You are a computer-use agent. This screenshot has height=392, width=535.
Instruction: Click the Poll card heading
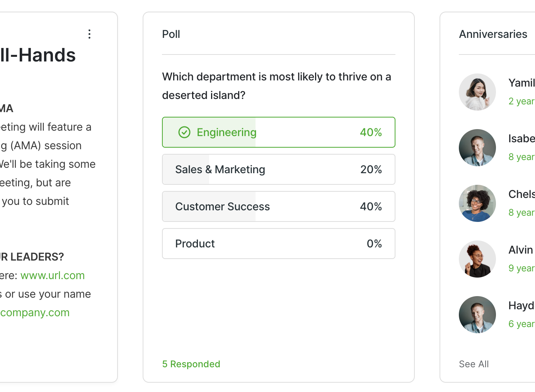[171, 34]
